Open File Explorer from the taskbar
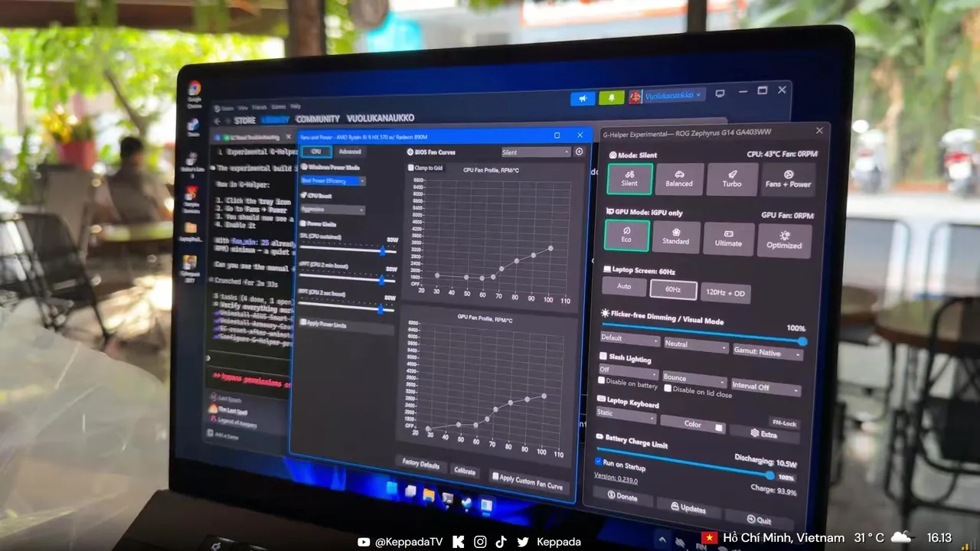Image resolution: width=980 pixels, height=551 pixels. click(428, 495)
